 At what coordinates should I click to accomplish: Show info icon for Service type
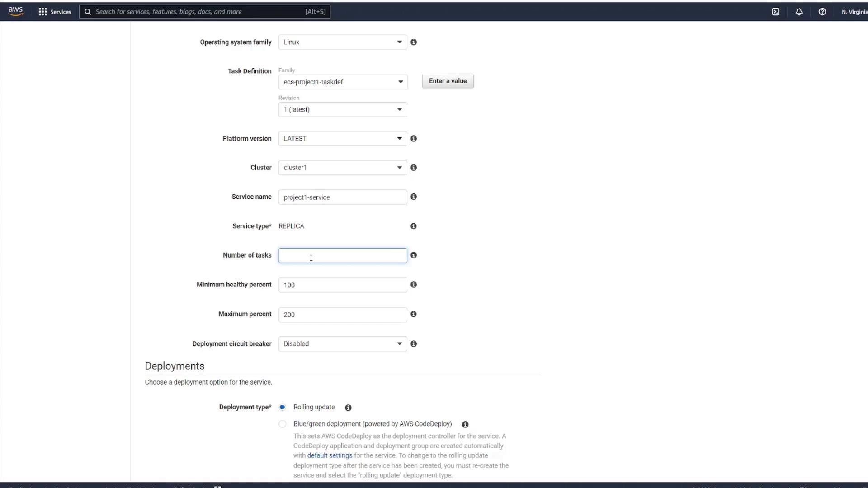pyautogui.click(x=414, y=226)
